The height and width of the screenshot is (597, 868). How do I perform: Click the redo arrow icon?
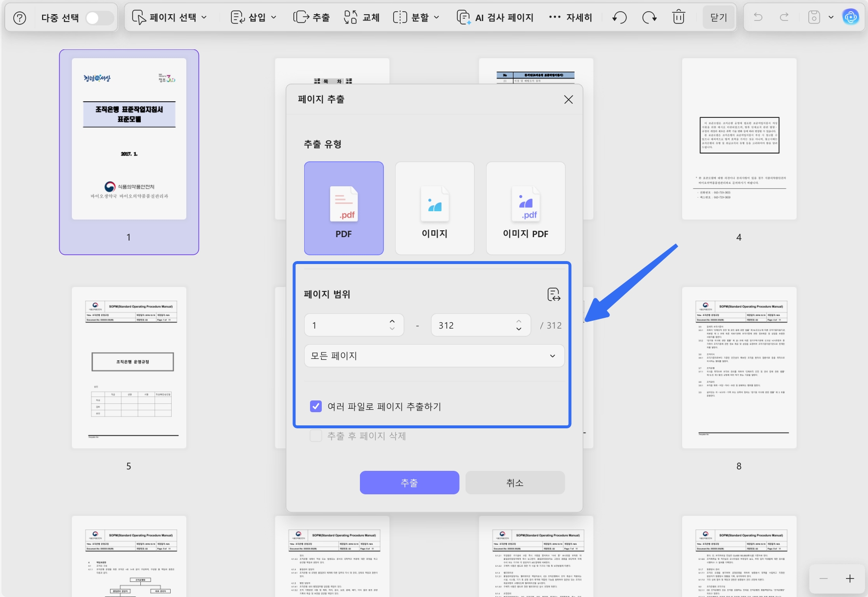(784, 17)
